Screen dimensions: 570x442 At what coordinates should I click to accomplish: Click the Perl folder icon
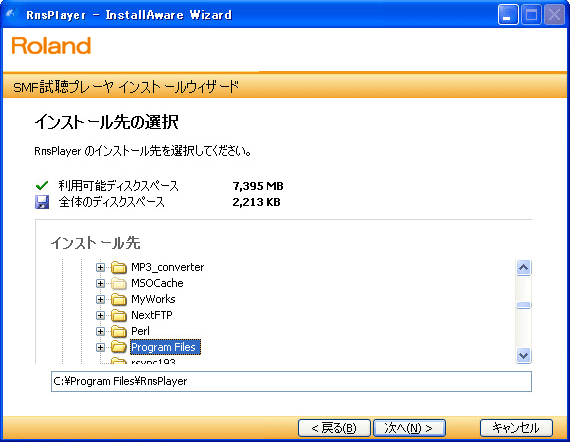tap(119, 332)
